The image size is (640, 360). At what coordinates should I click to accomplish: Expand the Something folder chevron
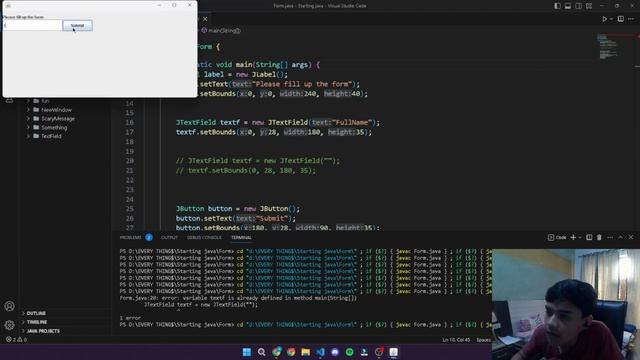tap(28, 127)
